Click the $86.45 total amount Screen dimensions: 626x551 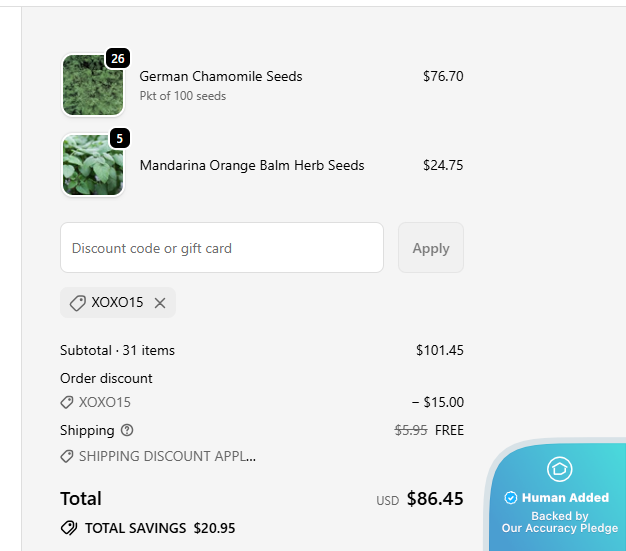tap(435, 498)
